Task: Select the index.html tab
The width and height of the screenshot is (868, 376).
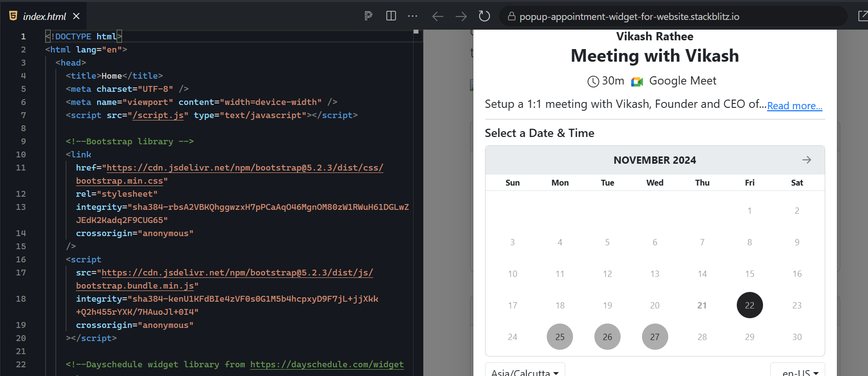Action: pyautogui.click(x=44, y=16)
